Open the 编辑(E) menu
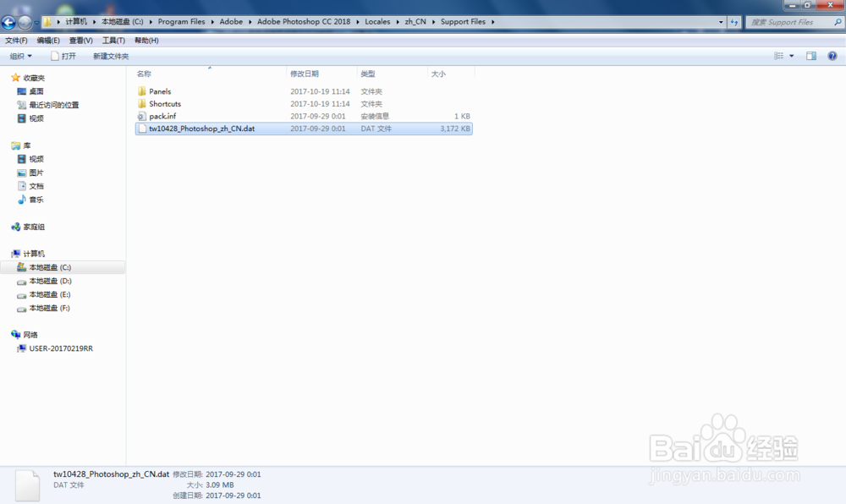 click(48, 41)
